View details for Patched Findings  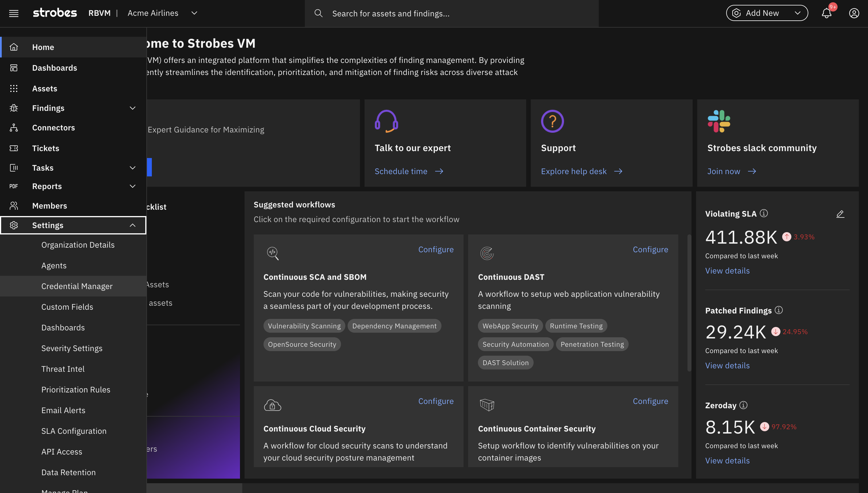pos(727,365)
